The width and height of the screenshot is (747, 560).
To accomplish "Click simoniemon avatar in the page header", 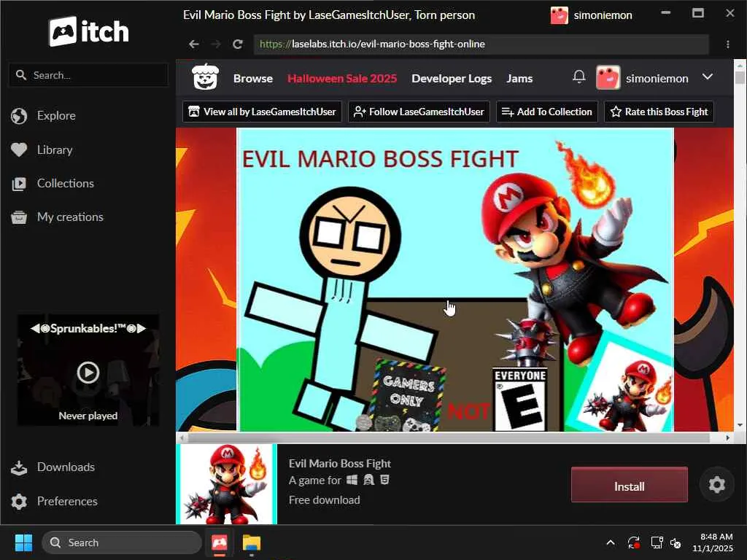I will pos(608,77).
